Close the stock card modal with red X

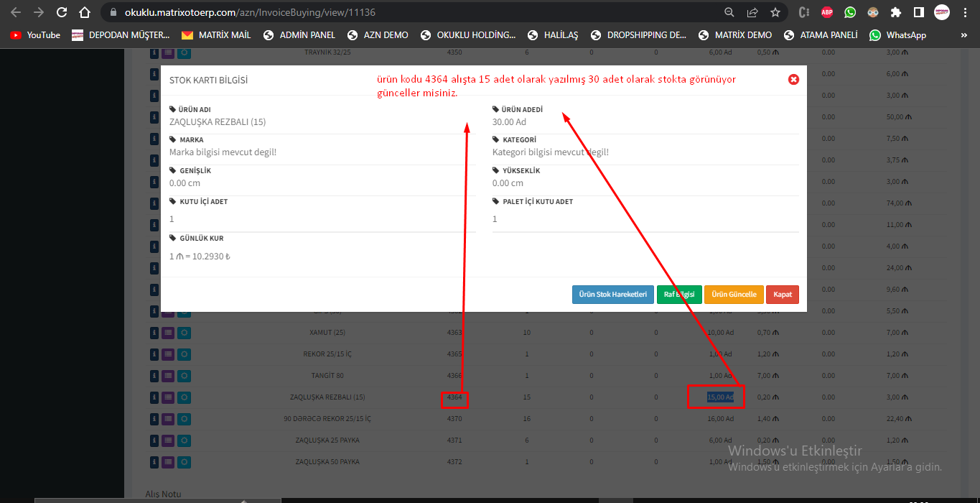click(793, 80)
